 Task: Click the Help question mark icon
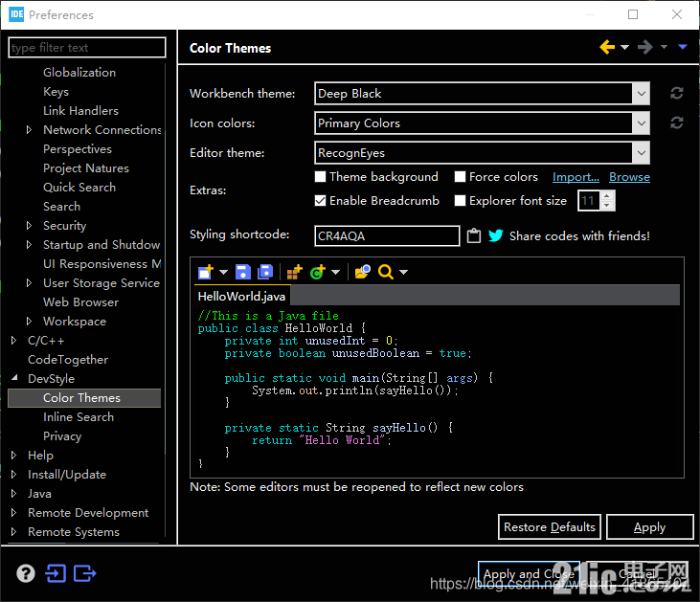coord(26,573)
